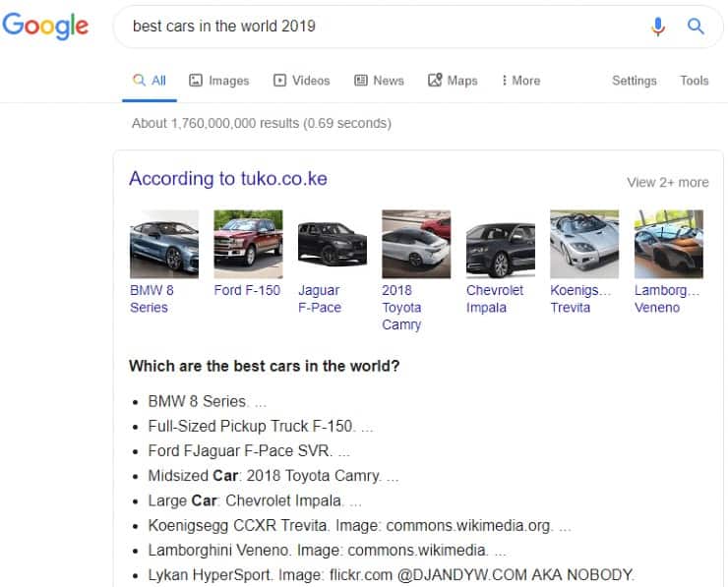Open the Ford F-150 link
The width and height of the screenshot is (728, 587).
(247, 290)
